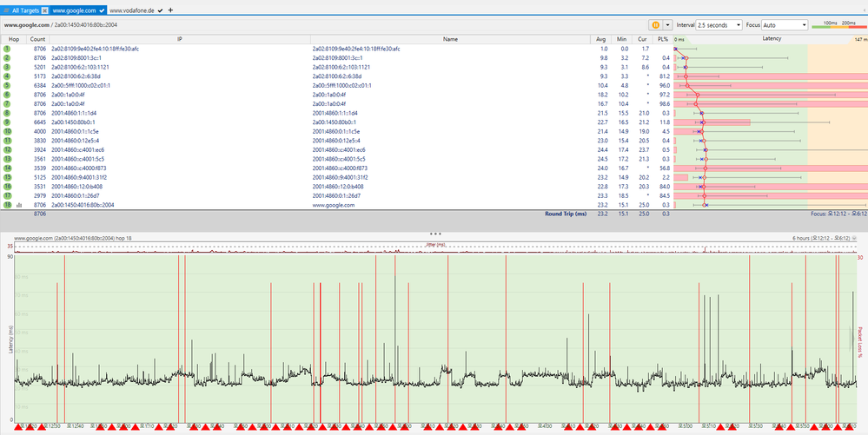Expand the 6 hours timeline range chevron
This screenshot has height=435, width=868.
coord(854,238)
